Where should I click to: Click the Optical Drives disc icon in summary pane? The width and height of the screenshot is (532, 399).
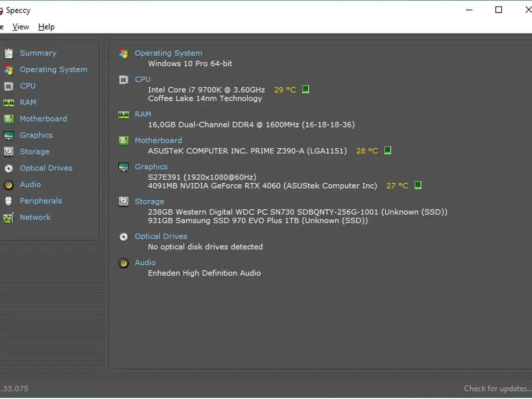pos(123,237)
